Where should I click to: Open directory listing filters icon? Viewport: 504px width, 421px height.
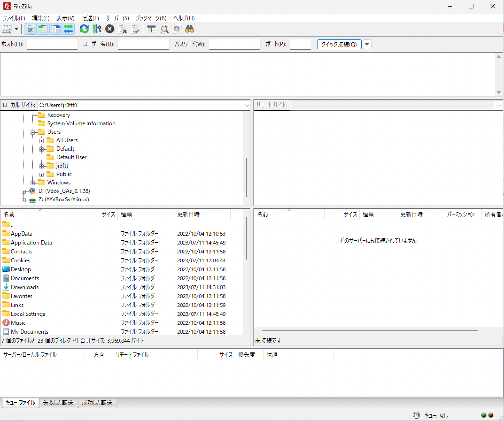(151, 29)
